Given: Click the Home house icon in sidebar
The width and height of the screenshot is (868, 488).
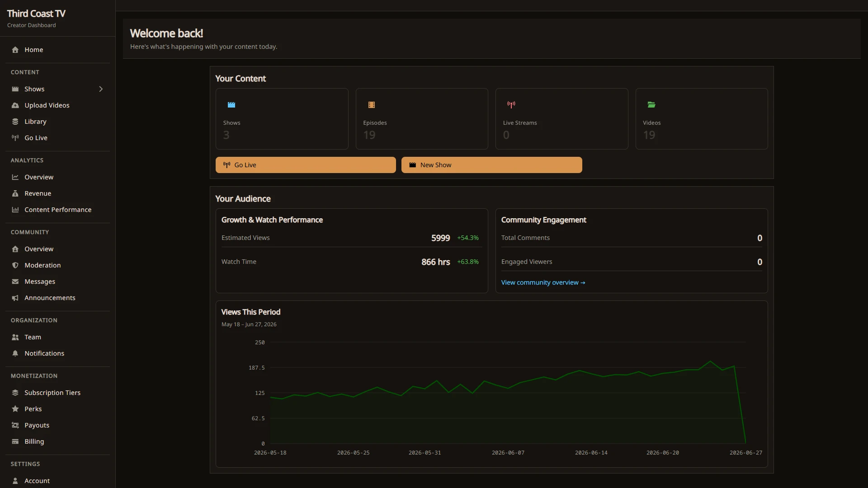Looking at the screenshot, I should [15, 50].
